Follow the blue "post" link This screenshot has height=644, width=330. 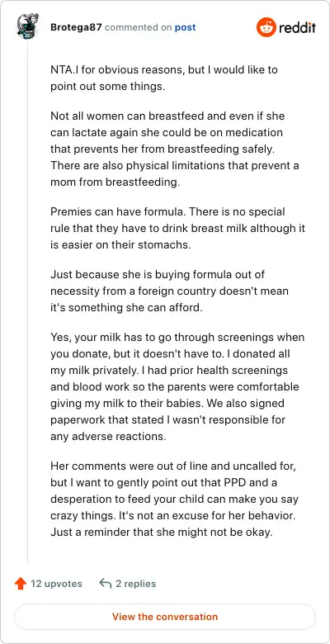point(185,27)
